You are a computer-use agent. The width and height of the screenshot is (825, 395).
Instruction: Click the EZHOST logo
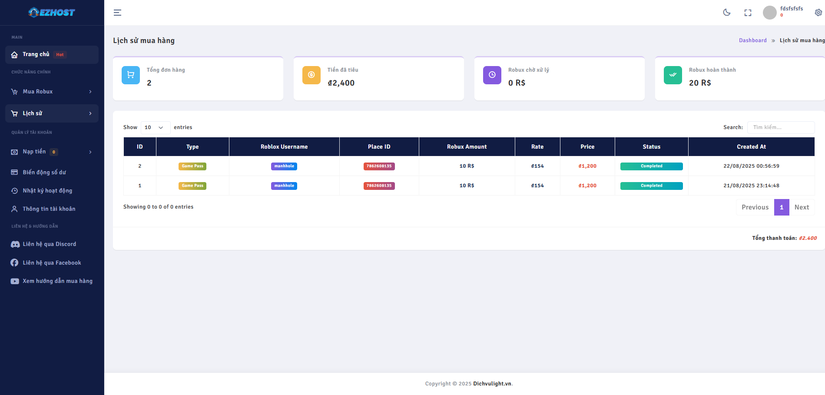point(52,12)
